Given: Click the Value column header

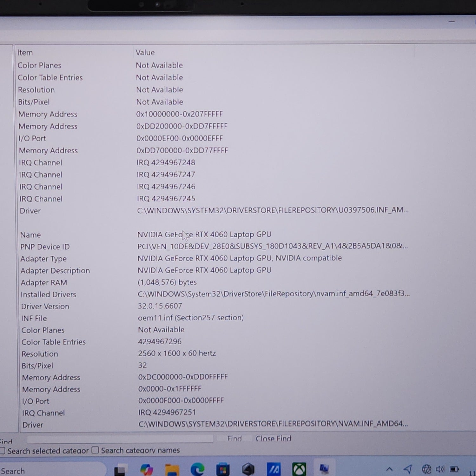Looking at the screenshot, I should [145, 52].
